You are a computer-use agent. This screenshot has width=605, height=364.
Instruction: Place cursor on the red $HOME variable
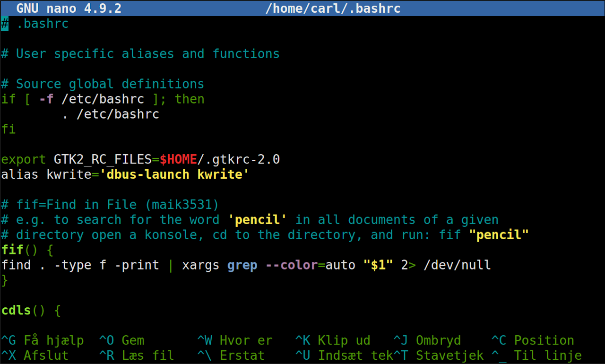click(x=178, y=160)
